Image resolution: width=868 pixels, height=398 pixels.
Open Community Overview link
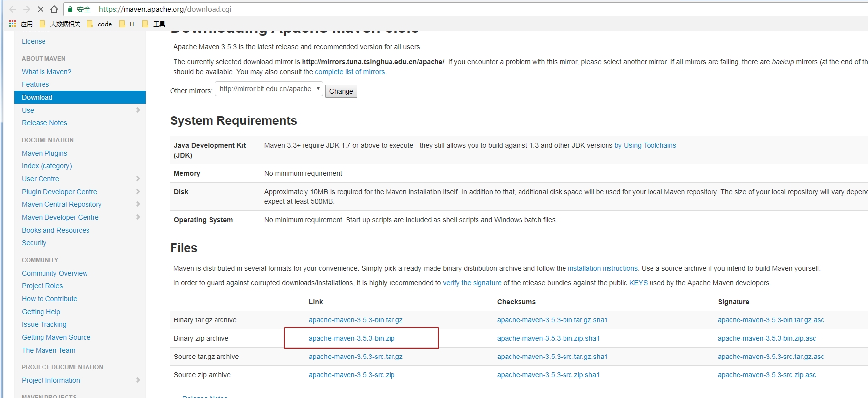click(x=54, y=273)
